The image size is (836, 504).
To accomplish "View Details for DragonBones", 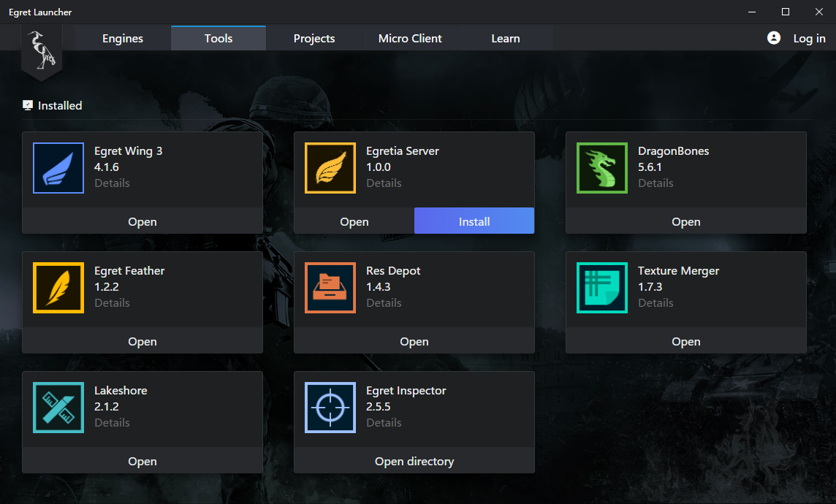I will pyautogui.click(x=655, y=183).
